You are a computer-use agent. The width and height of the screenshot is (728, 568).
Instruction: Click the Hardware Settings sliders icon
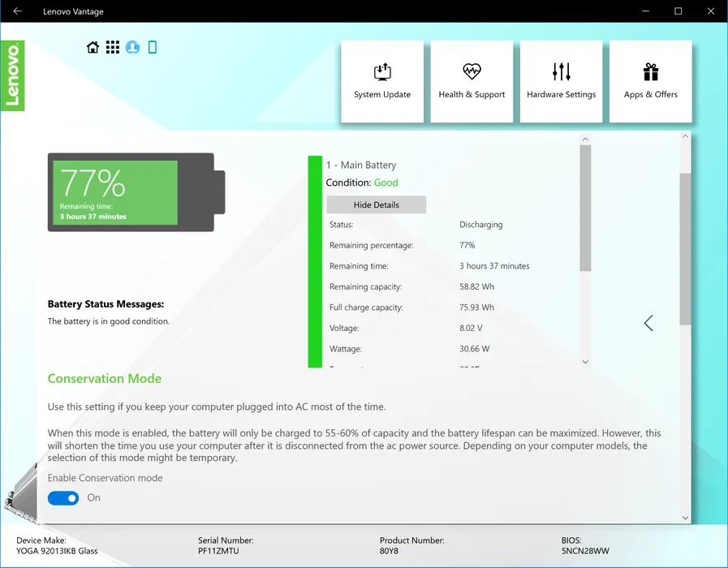point(562,72)
